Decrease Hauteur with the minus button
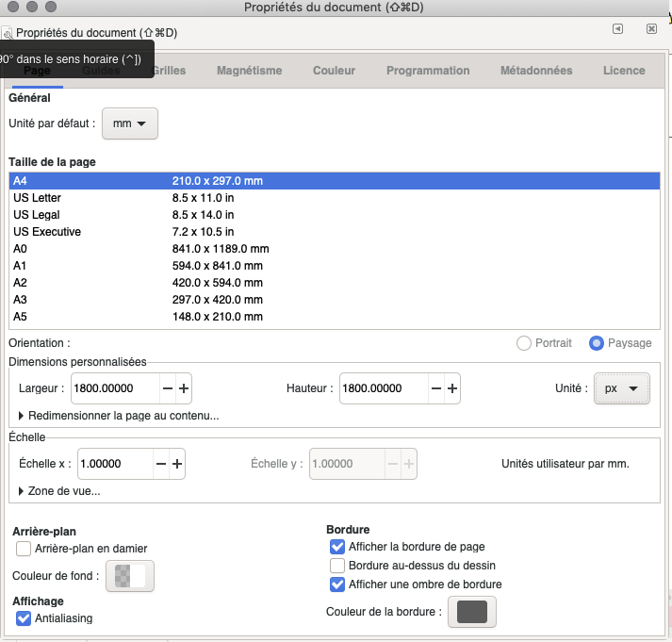Image resolution: width=672 pixels, height=642 pixels. 436,388
